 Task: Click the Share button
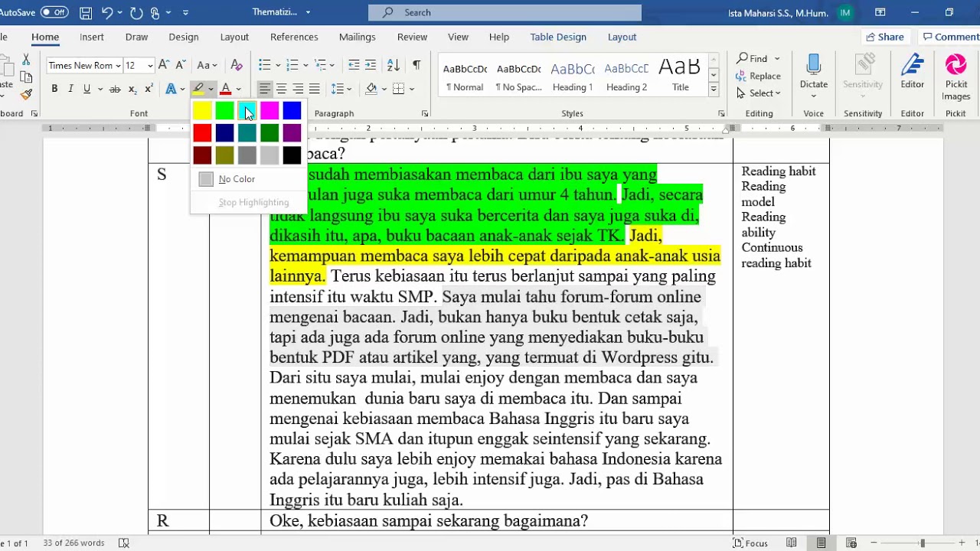[x=884, y=37]
